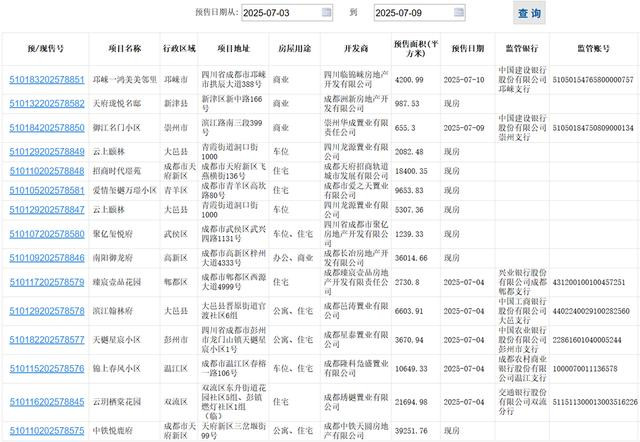Screen dimensions: 640x442
Task: Select project name 中铁悦鹿府
Action: [113, 431]
